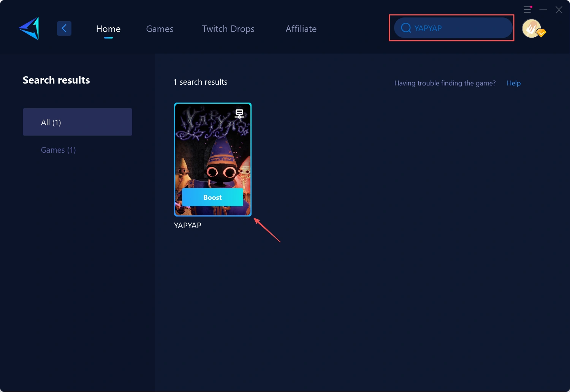The image size is (570, 392).
Task: Minimize the application window
Action: tap(543, 10)
